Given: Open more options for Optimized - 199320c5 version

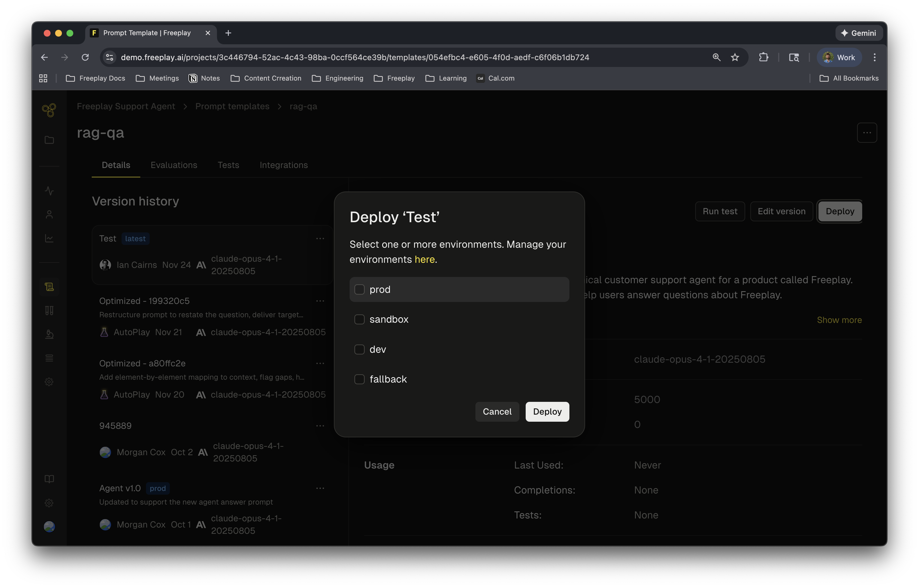Looking at the screenshot, I should tap(320, 301).
